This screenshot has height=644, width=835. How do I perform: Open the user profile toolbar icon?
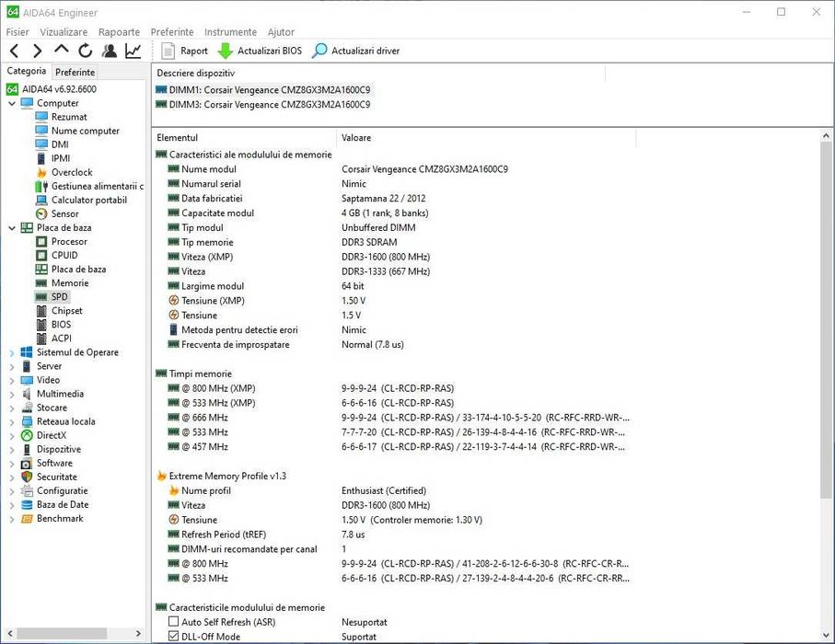(x=110, y=52)
